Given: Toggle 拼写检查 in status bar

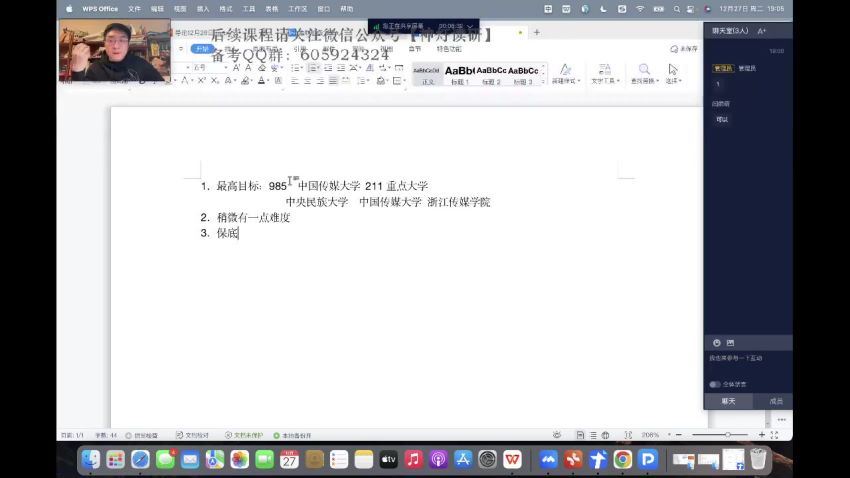Looking at the screenshot, I should pos(141,435).
